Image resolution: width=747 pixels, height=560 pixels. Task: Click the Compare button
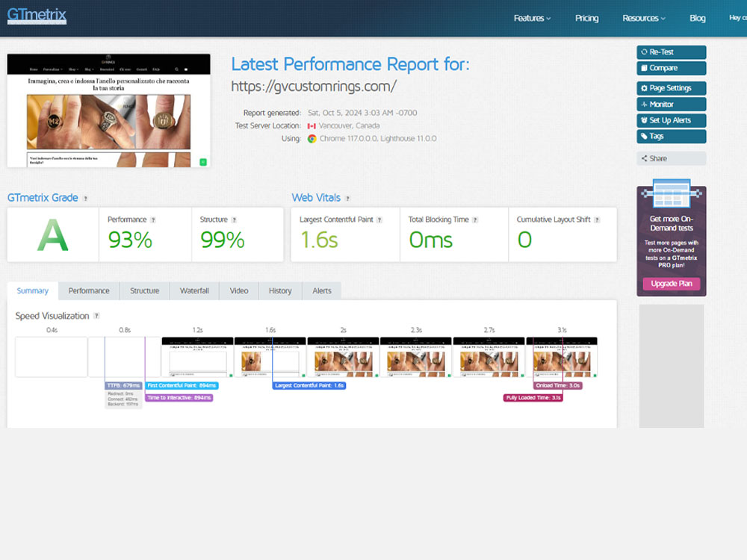point(672,68)
